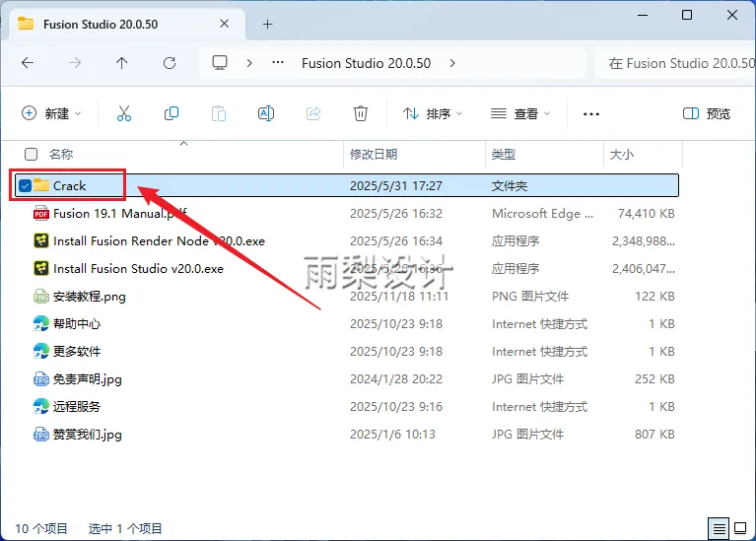756x541 pixels.
Task: Click Fusion Studio 20.0.50 breadcrumb segment
Action: pyautogui.click(x=366, y=63)
